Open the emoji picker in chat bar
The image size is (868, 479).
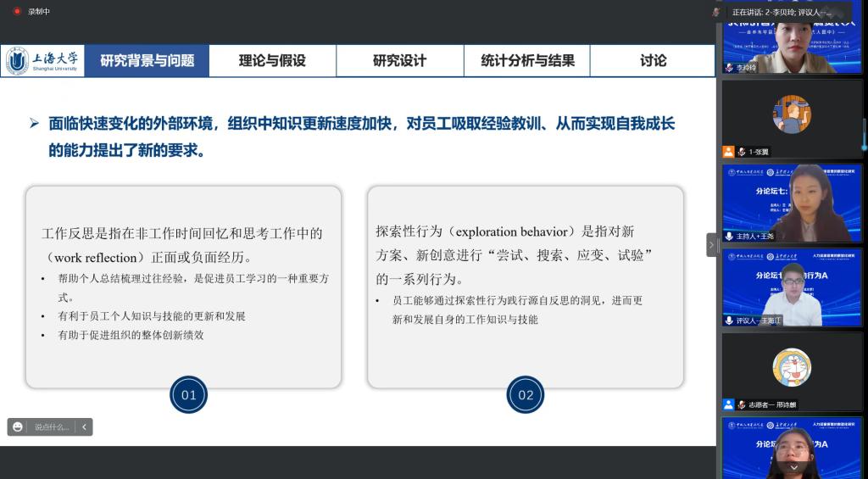point(18,427)
